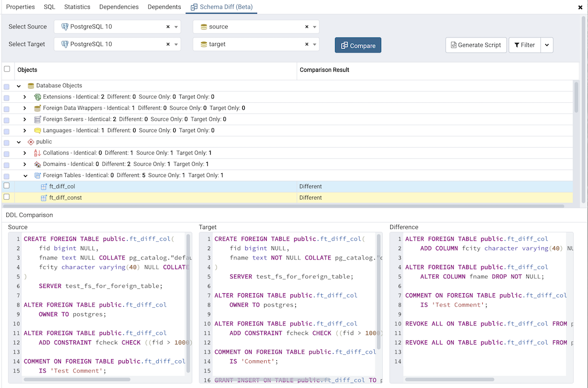Image resolution: width=588 pixels, height=388 pixels.
Task: Check the ft_diff_col row checkbox
Action: pyautogui.click(x=7, y=186)
